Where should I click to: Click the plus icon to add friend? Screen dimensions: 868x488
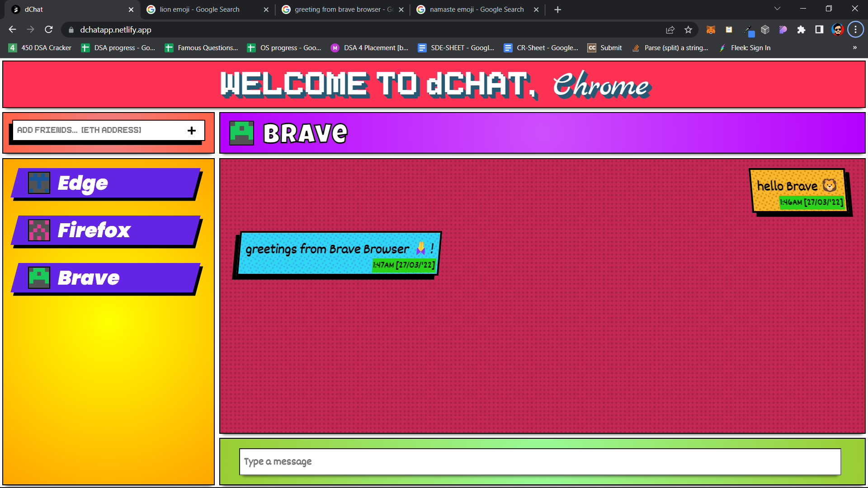(x=192, y=131)
